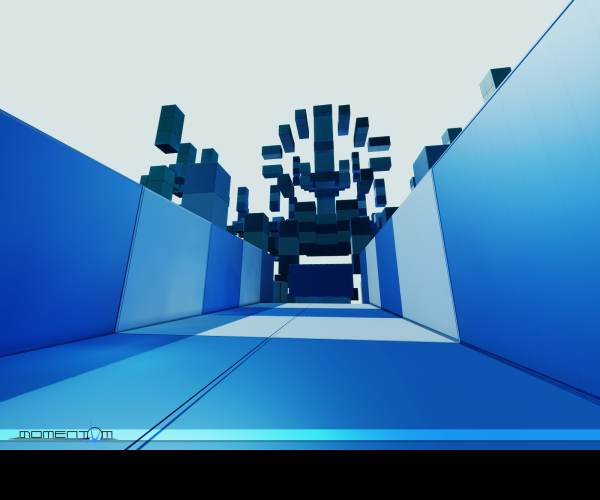Click the momentum logo text
The height and width of the screenshot is (500, 600).
(66, 435)
